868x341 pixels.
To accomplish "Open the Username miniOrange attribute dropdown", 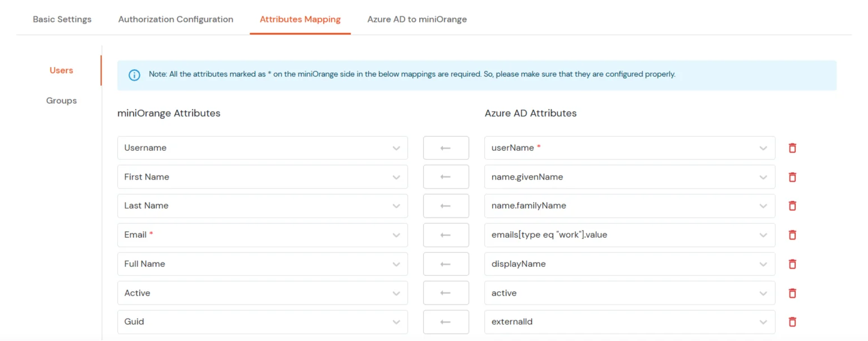I will tap(397, 148).
